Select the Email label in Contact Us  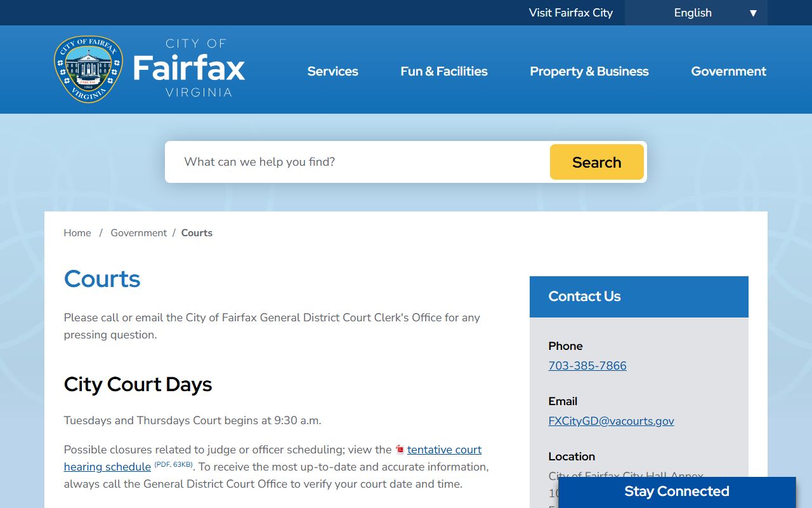(x=563, y=401)
